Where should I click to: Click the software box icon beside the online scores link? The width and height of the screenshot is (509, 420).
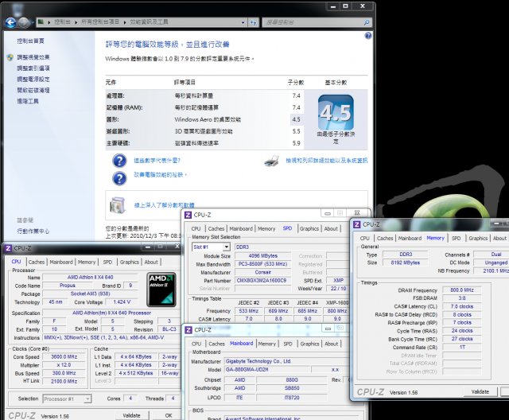tap(118, 204)
